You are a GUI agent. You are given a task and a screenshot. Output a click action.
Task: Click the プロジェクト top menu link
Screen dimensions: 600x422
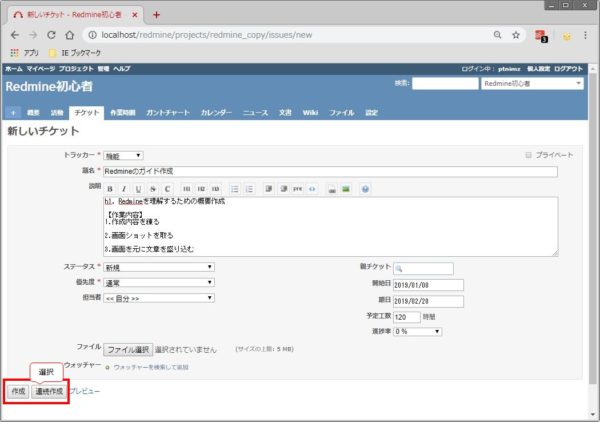click(76, 69)
